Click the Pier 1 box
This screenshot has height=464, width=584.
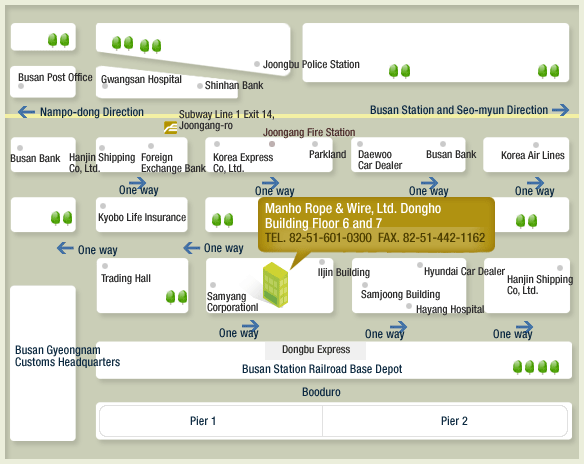coord(211,421)
